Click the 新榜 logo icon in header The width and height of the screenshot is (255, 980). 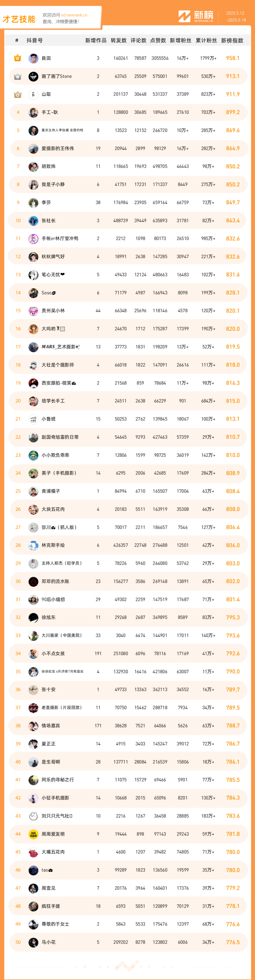point(184,16)
